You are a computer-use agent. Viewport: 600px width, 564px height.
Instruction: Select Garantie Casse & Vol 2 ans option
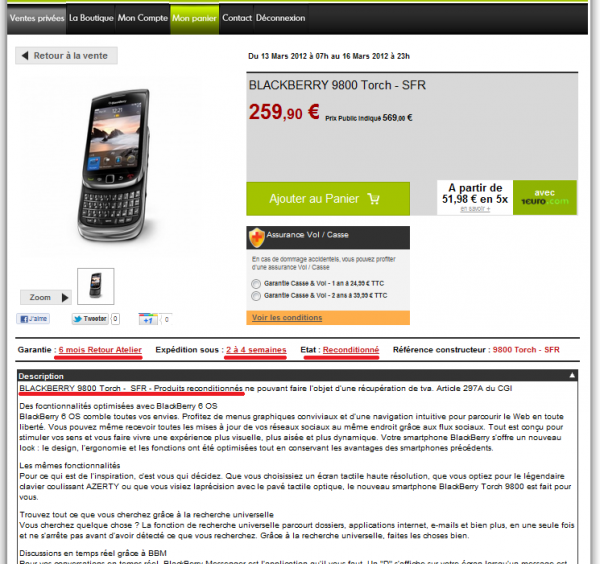point(256,296)
